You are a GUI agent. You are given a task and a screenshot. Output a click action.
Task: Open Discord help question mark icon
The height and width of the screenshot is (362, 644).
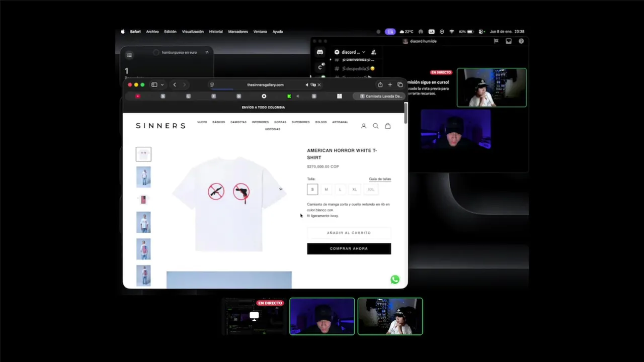pyautogui.click(x=521, y=41)
